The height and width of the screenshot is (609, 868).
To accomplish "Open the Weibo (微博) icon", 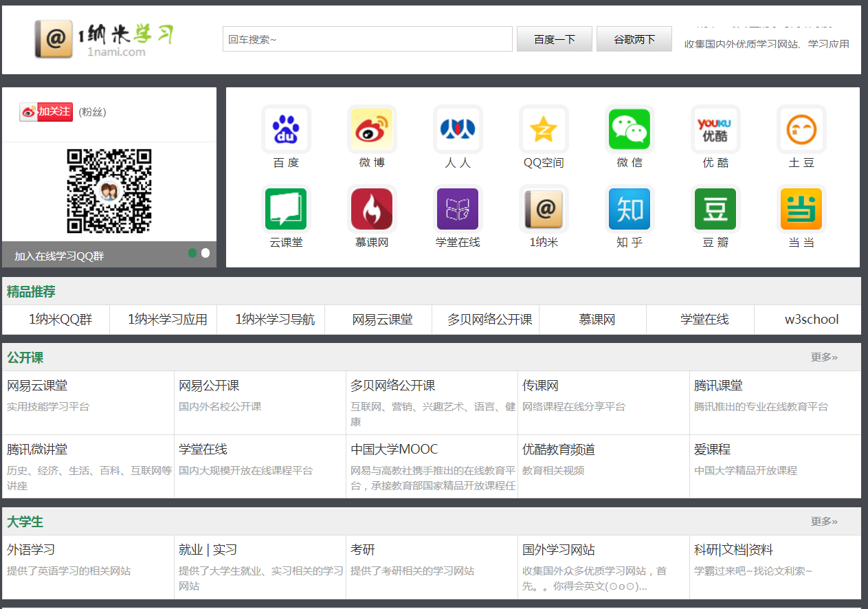I will coord(372,129).
